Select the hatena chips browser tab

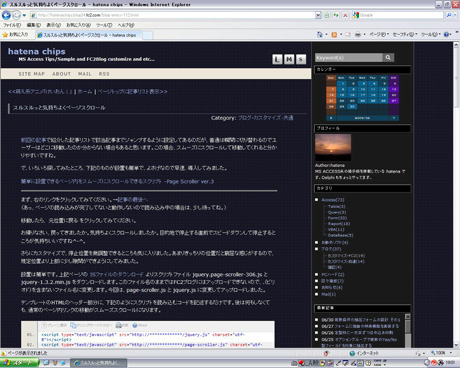(88, 35)
